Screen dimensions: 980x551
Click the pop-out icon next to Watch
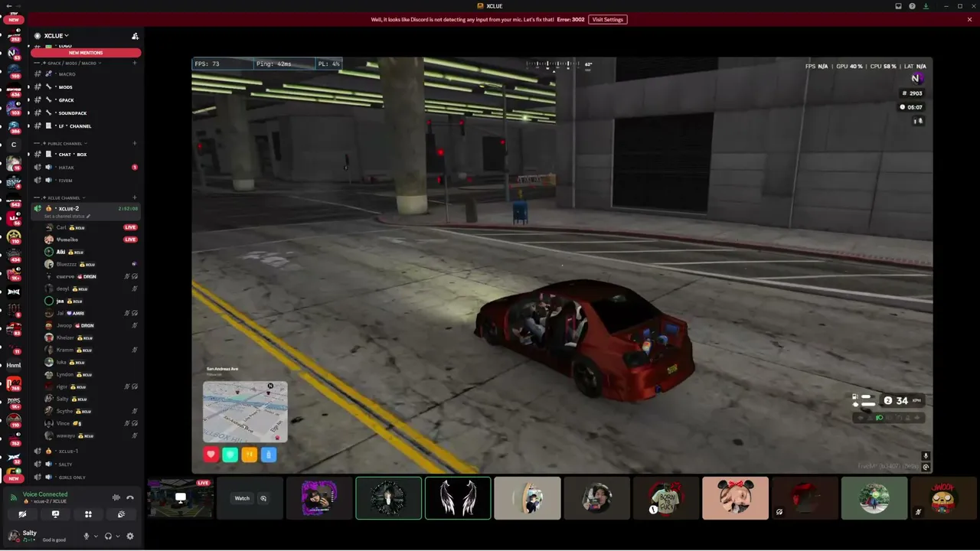point(263,498)
